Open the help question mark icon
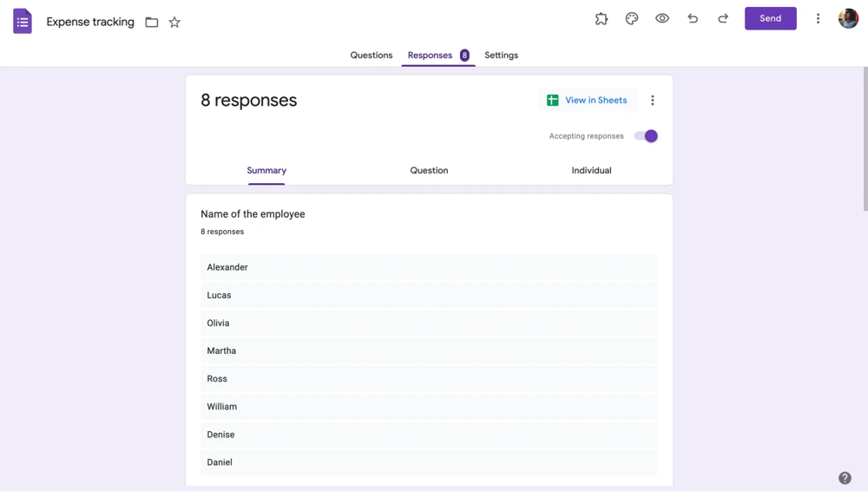The image size is (868, 492). pos(845,478)
